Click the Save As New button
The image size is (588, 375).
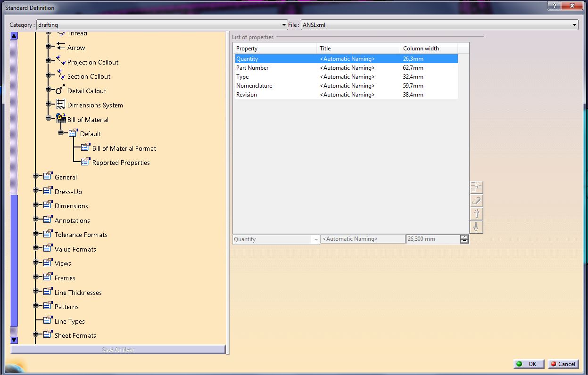(118, 350)
